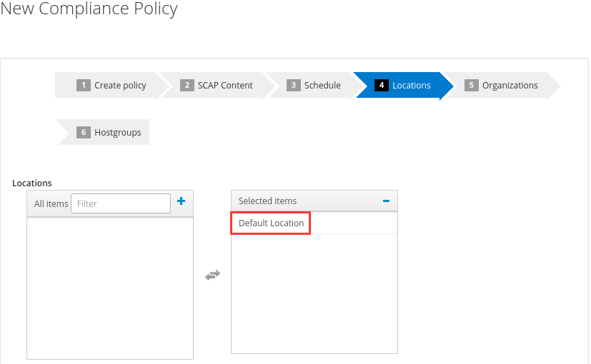
Task: Click the blue plus icon to add all items
Action: click(181, 201)
